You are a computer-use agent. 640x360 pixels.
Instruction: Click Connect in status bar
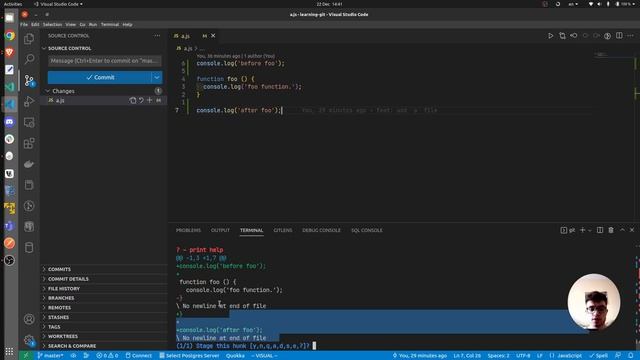138,356
